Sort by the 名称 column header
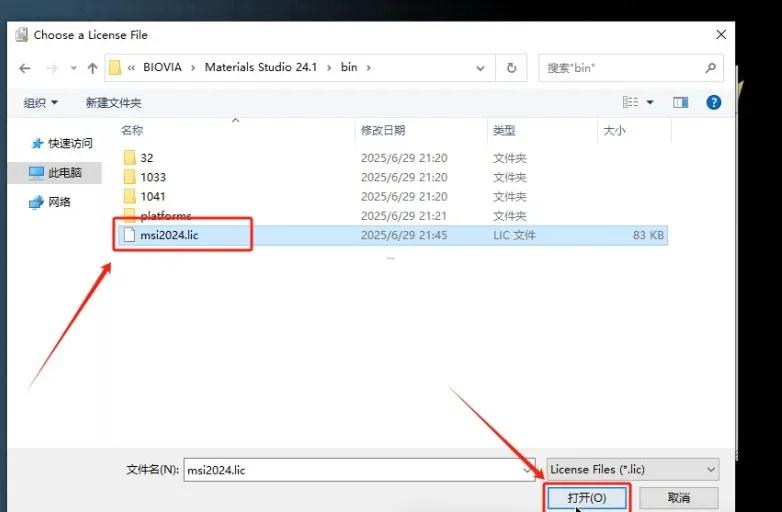Image resolution: width=782 pixels, height=512 pixels. [x=132, y=131]
